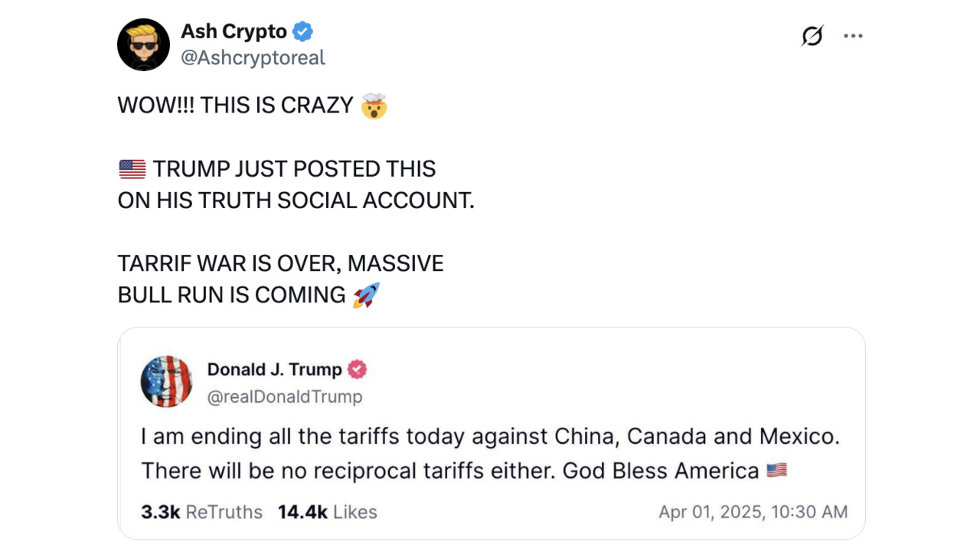Click the US flag emoji before TRUMP
Viewport: 980px width, 551px height.
[x=132, y=169]
